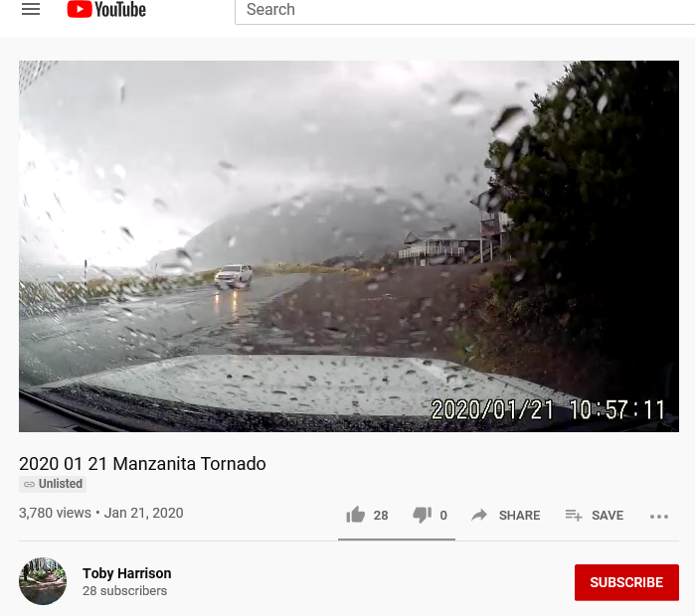Viewport: 695px width, 616px height.
Task: Open the hamburger guide menu
Action: (31, 9)
